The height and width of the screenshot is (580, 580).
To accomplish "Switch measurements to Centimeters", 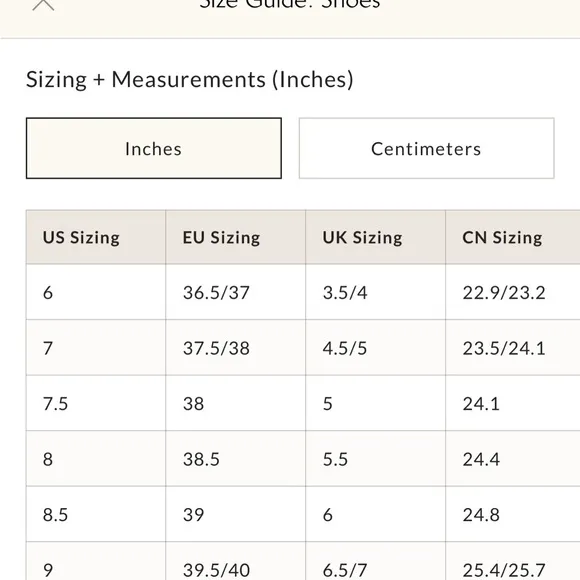I will pos(426,148).
